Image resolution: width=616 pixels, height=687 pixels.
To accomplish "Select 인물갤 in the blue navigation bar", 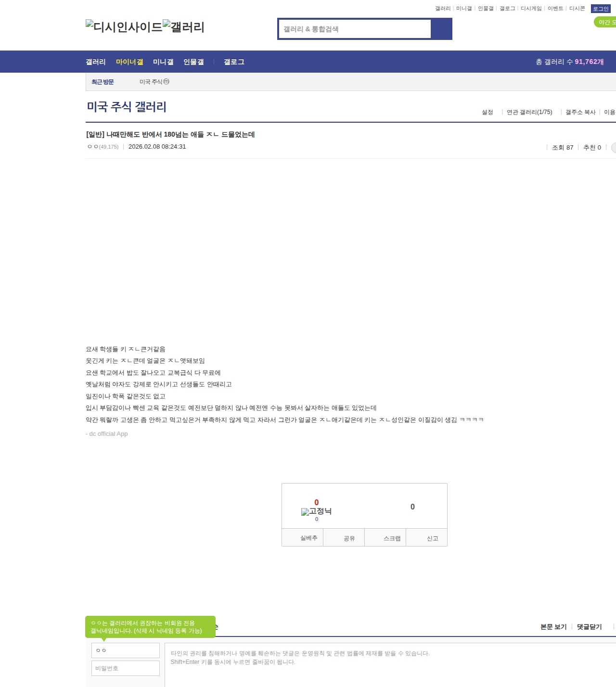I will click(193, 62).
